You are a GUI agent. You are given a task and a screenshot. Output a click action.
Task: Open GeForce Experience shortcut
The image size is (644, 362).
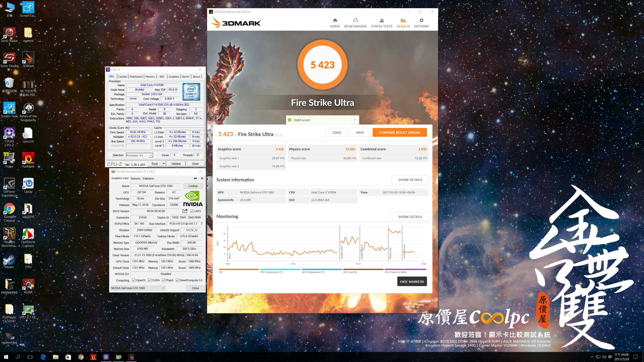(x=9, y=187)
